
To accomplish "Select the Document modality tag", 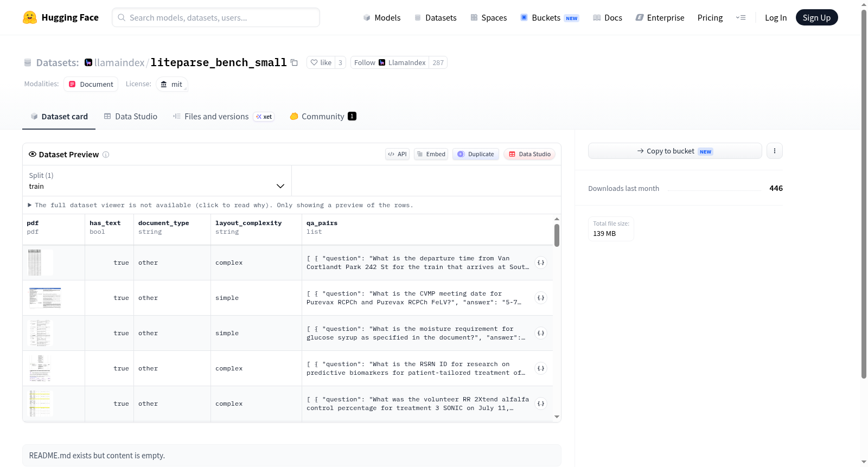I will pyautogui.click(x=91, y=84).
